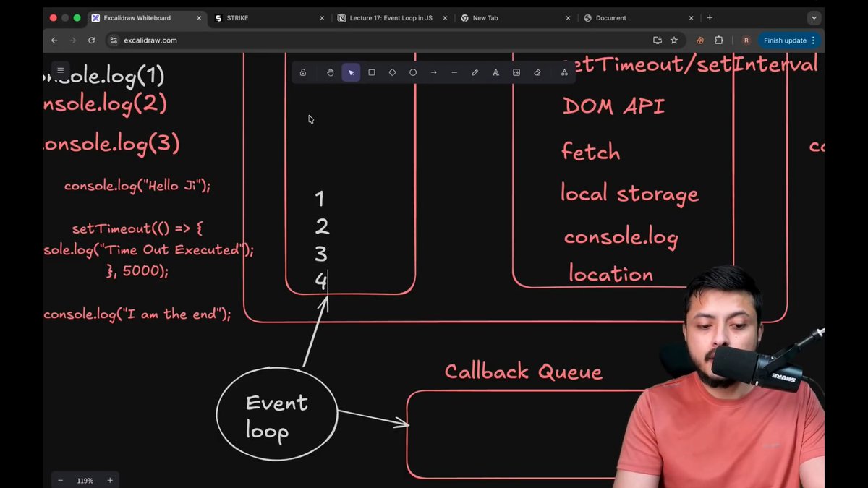Select the freehand Draw tool

475,72
